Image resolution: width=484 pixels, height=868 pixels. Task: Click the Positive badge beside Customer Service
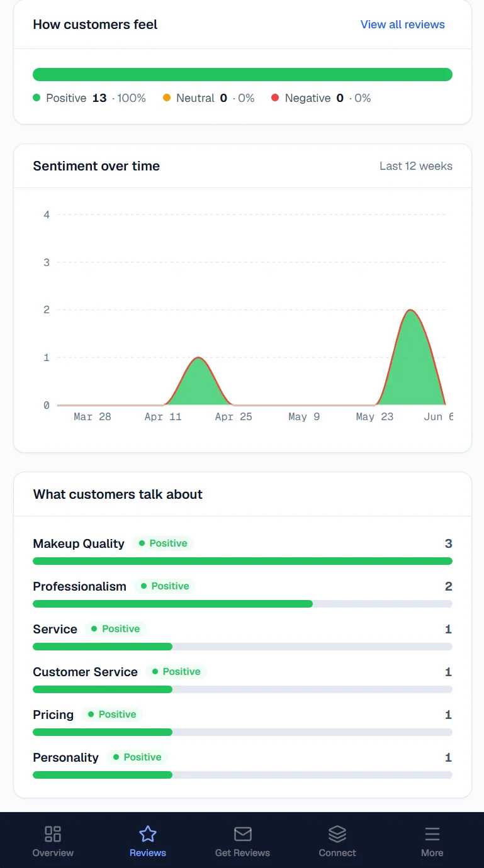click(176, 672)
